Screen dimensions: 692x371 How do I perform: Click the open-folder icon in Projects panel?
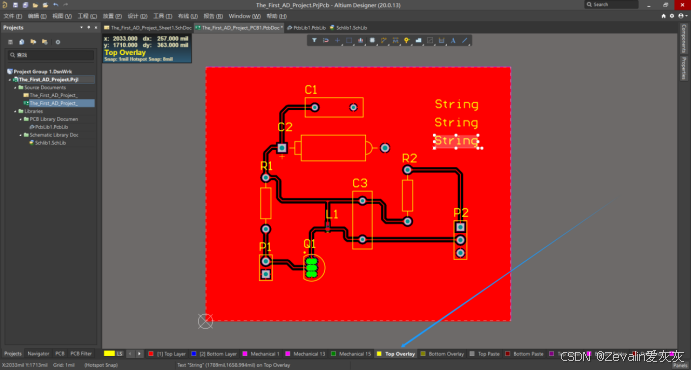[x=33, y=42]
